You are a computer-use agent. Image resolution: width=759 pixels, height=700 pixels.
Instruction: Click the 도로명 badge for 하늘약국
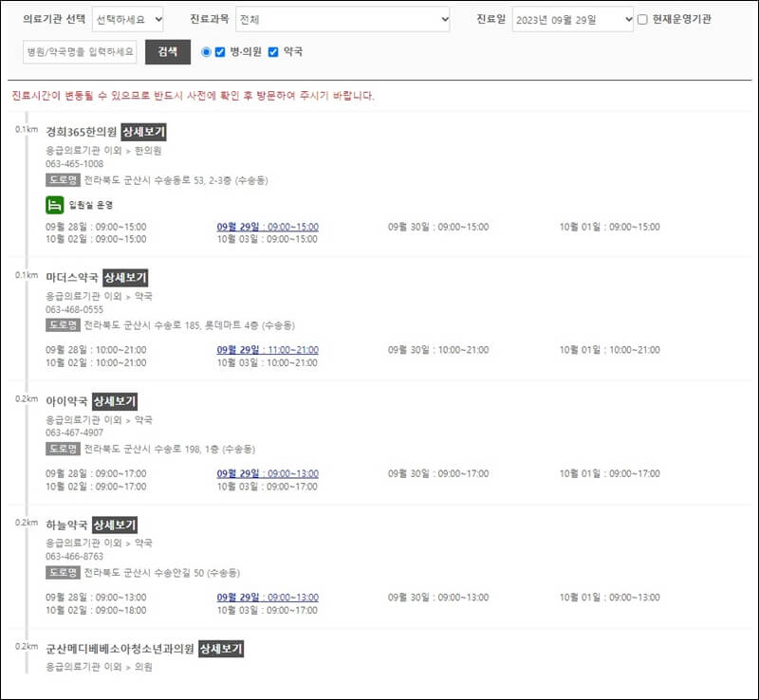click(x=63, y=573)
